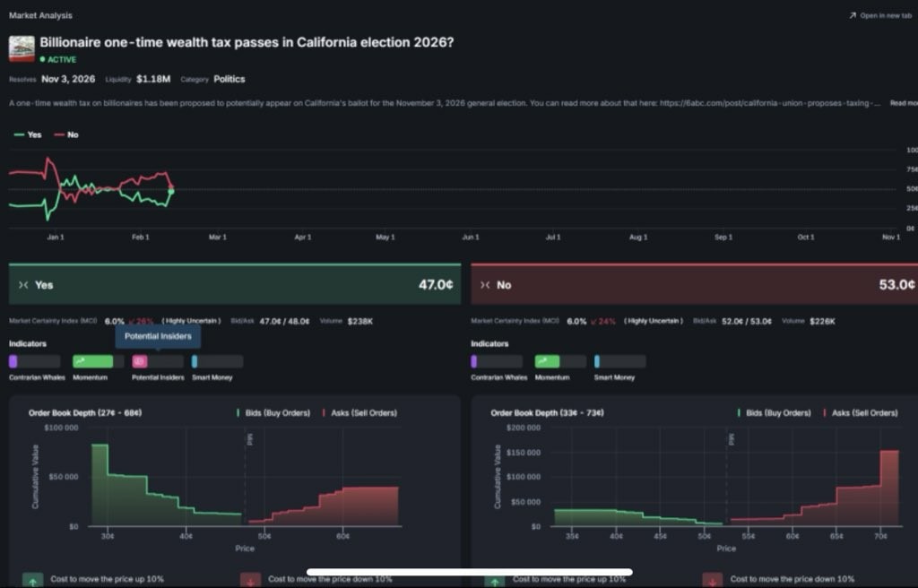Click green up arrow cost button under Yes
Image resolution: width=918 pixels, height=588 pixels.
point(33,581)
